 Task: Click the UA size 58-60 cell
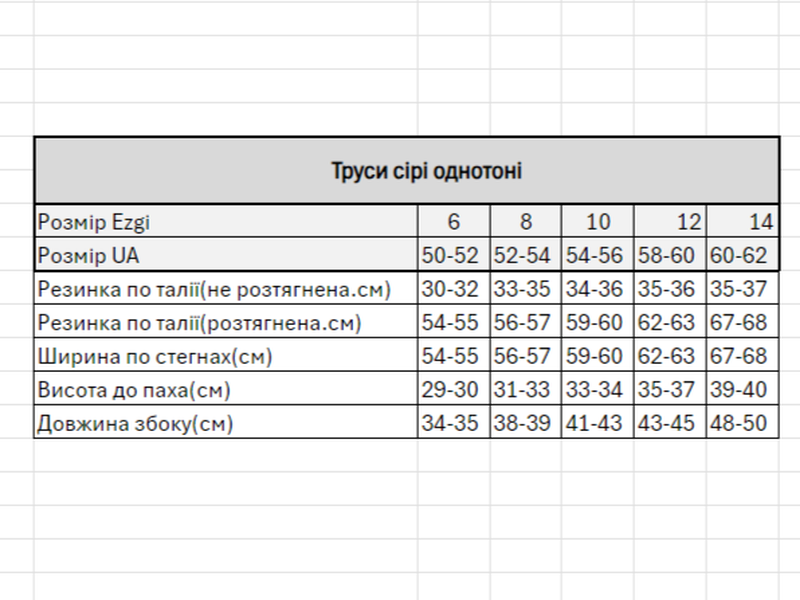click(x=669, y=255)
